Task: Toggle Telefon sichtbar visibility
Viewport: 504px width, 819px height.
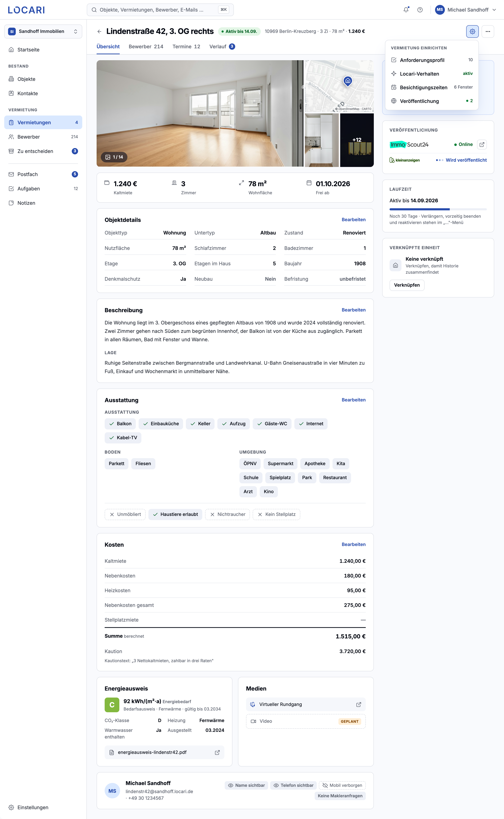Action: (293, 785)
